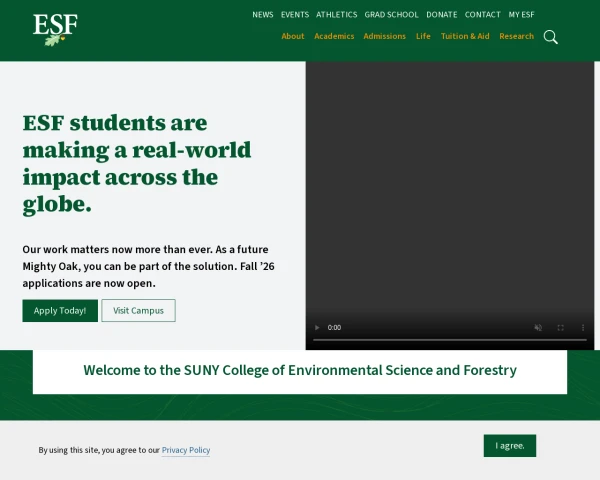Open the Research menu
This screenshot has width=600, height=480.
tap(516, 36)
